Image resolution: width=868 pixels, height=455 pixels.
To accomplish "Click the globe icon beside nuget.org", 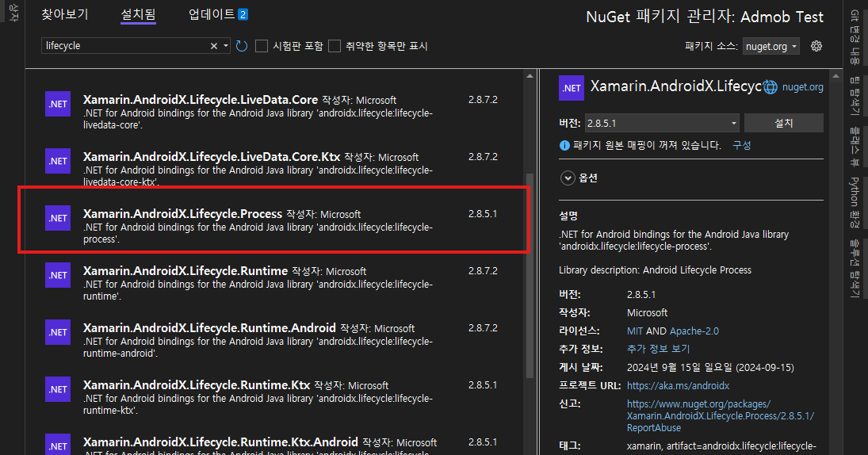I will (x=770, y=87).
